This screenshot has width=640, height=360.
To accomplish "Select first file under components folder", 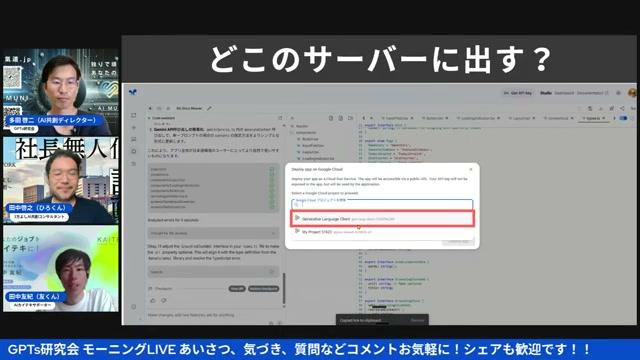I will pyautogui.click(x=311, y=139).
